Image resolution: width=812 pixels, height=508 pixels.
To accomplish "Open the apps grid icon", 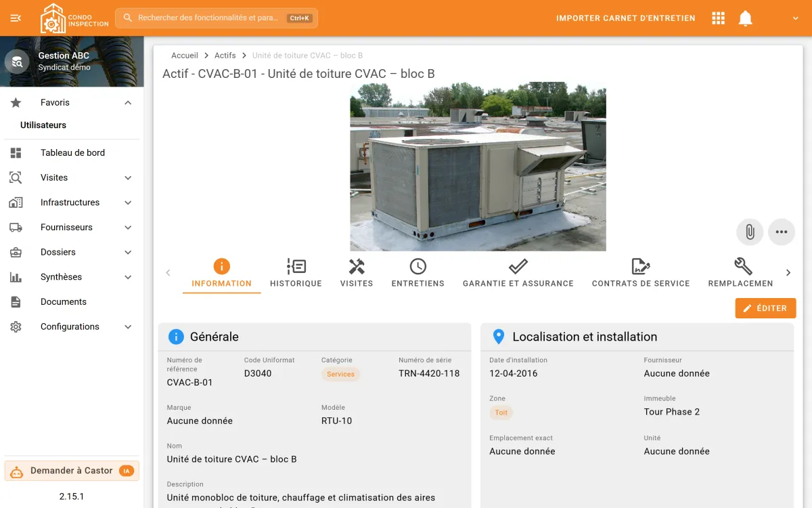I will pos(719,18).
